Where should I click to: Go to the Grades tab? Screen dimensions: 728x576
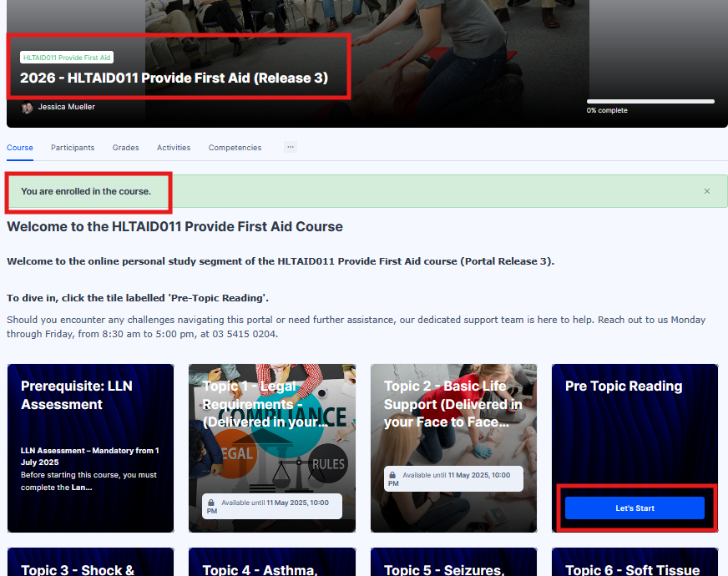pos(125,148)
